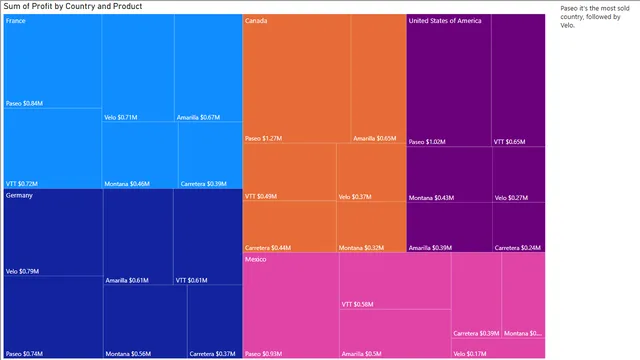Select the France VTT $0.72M tile
The height and width of the screenshot is (360, 640).
(53, 149)
